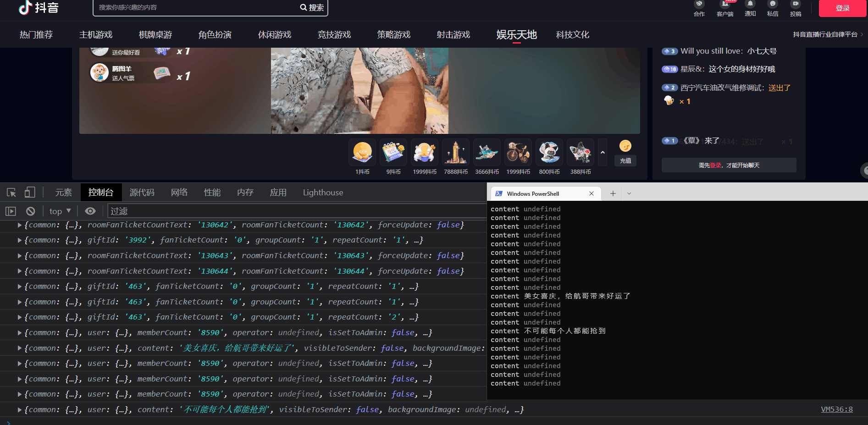
Task: Select the 策略游戏 category tab
Action: (394, 34)
